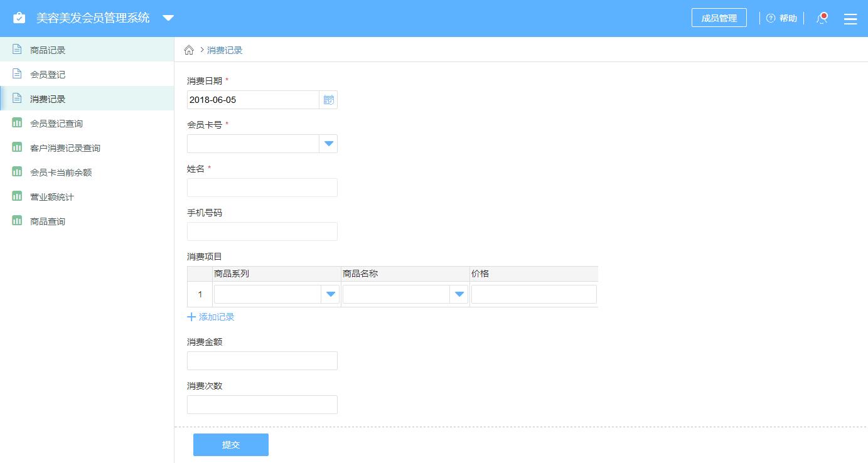Expand the 会员卡号 dropdown
The height and width of the screenshot is (463, 868).
328,143
